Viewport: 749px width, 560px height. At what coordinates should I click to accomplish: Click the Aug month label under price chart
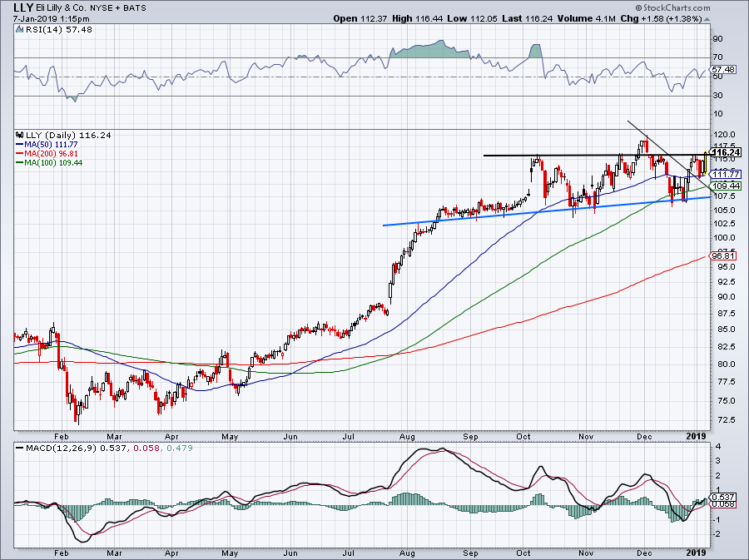pos(406,436)
